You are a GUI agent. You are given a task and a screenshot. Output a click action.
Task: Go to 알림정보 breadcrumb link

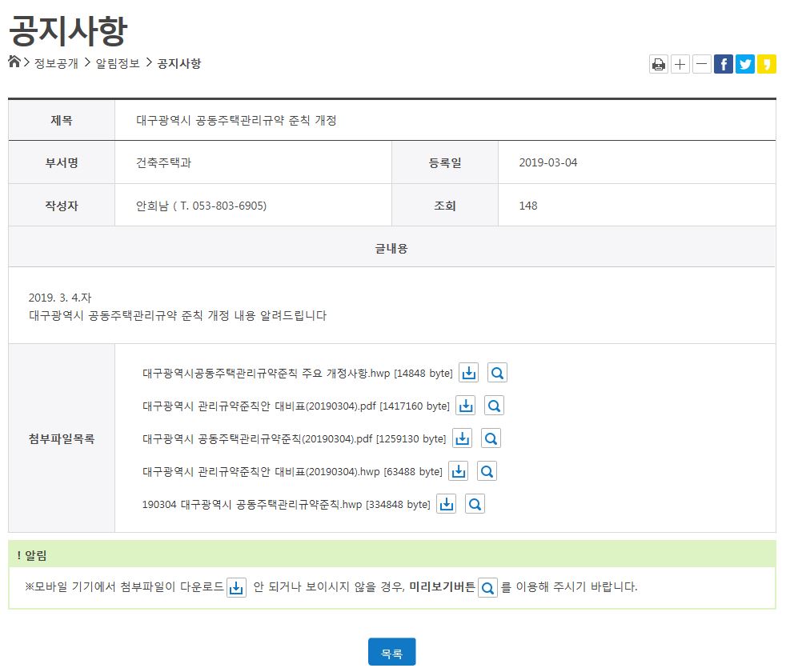click(118, 63)
